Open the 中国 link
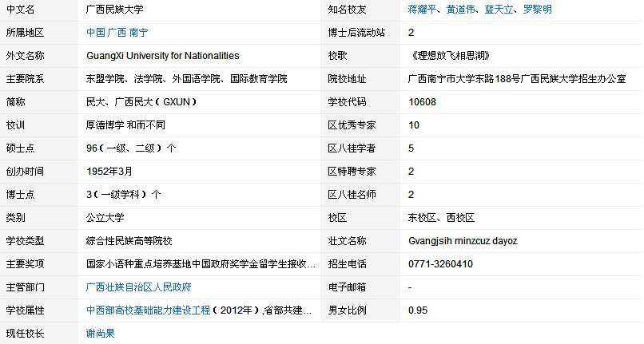The width and height of the screenshot is (644, 344). tap(96, 33)
